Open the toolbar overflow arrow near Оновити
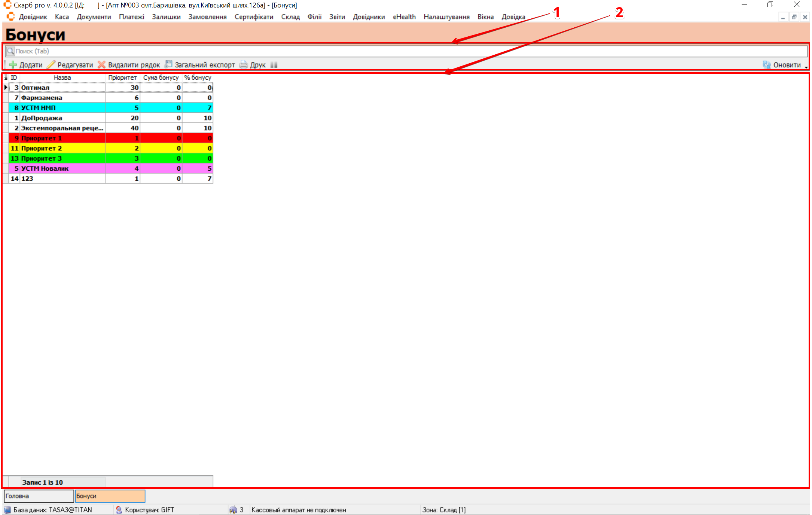 [806, 67]
